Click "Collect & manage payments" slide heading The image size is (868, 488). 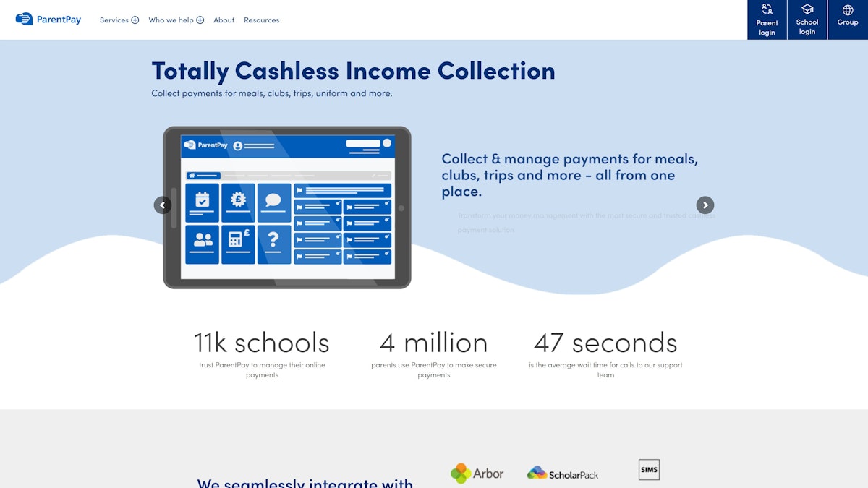pyautogui.click(x=570, y=175)
